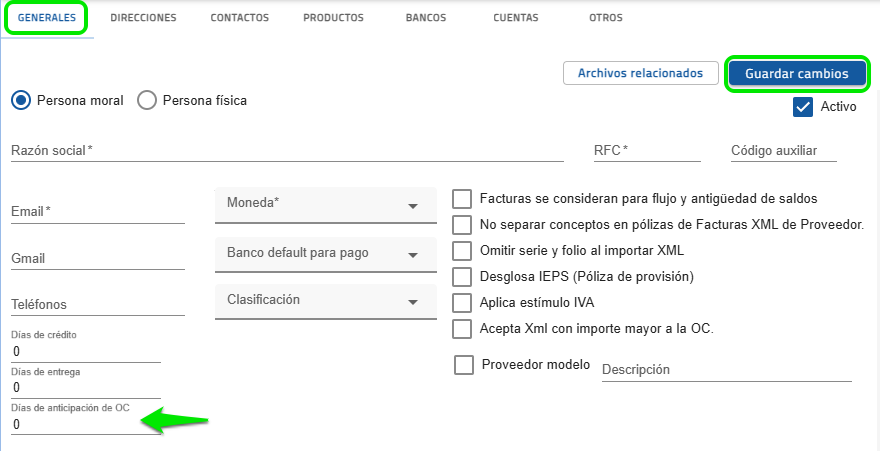Switch to the Direcciones tab
The width and height of the screenshot is (880, 451).
coord(143,18)
